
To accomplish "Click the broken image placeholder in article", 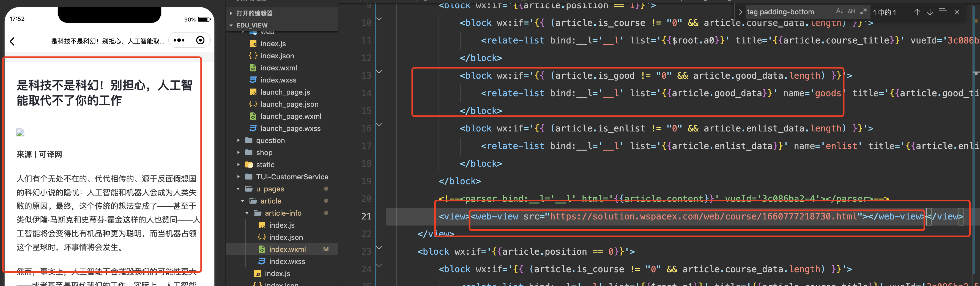I will click(21, 132).
